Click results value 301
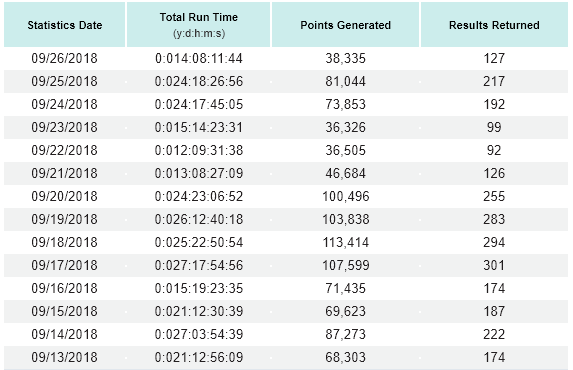The height and width of the screenshot is (370, 573). [x=494, y=265]
